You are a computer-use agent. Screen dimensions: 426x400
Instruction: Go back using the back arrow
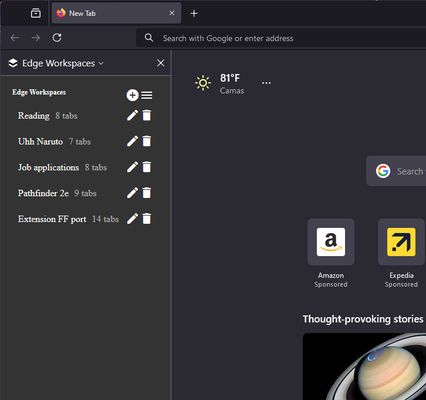[15, 38]
